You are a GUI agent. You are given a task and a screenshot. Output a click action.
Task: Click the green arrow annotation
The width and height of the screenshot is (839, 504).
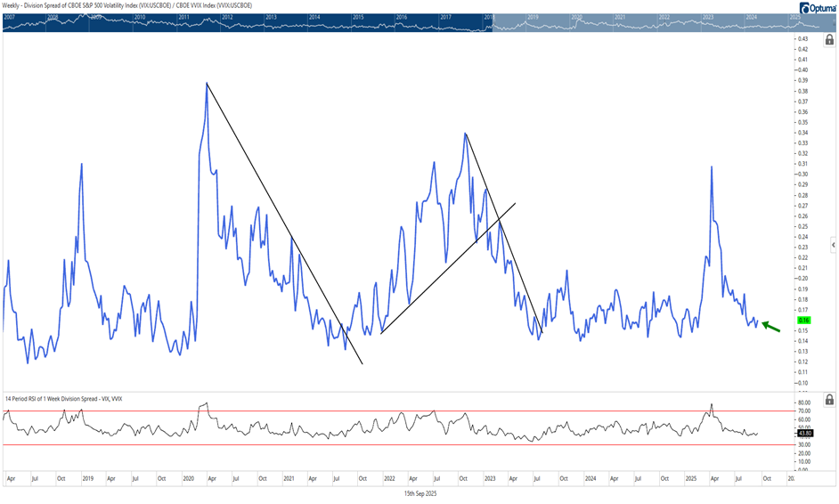[770, 327]
